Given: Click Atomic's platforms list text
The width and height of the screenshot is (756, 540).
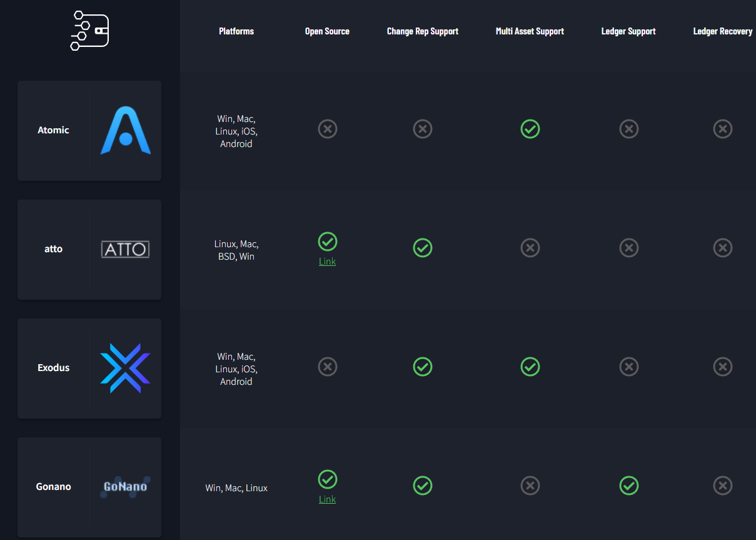Looking at the screenshot, I should pyautogui.click(x=236, y=131).
